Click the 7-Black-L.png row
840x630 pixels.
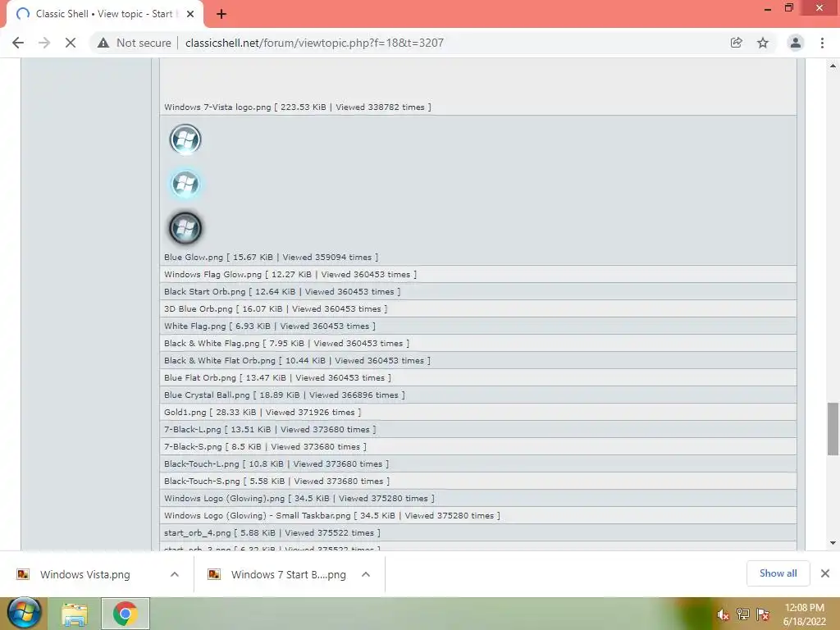(x=478, y=429)
